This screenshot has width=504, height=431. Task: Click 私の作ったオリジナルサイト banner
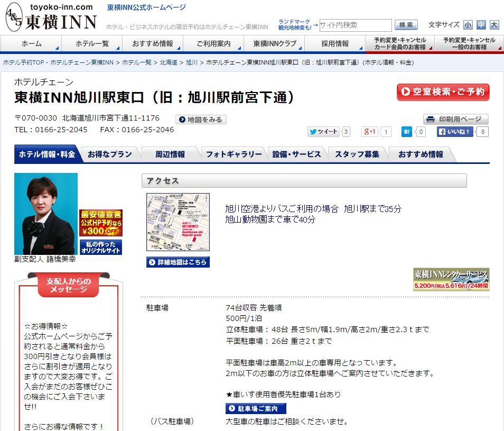point(100,247)
